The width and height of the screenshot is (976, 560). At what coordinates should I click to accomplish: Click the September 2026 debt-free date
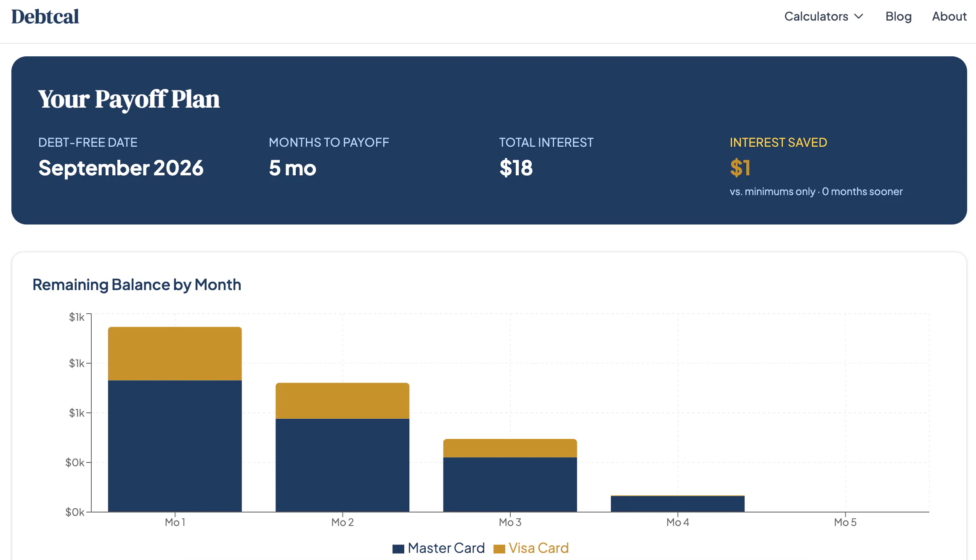121,168
